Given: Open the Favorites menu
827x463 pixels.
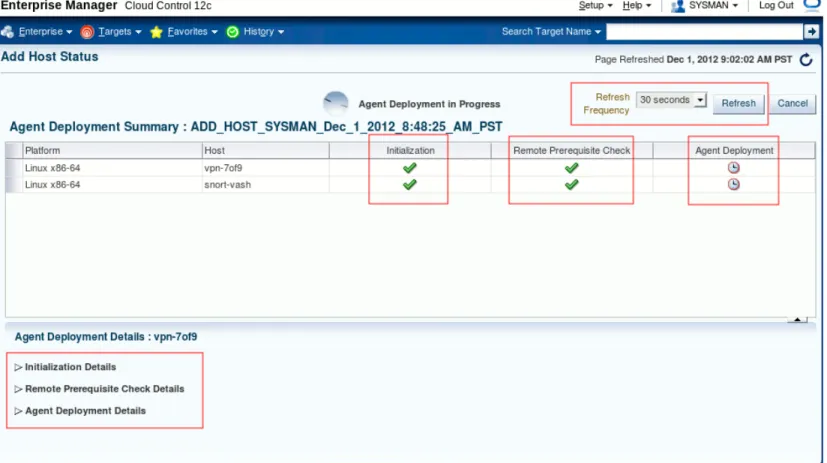Looking at the screenshot, I should (192, 32).
